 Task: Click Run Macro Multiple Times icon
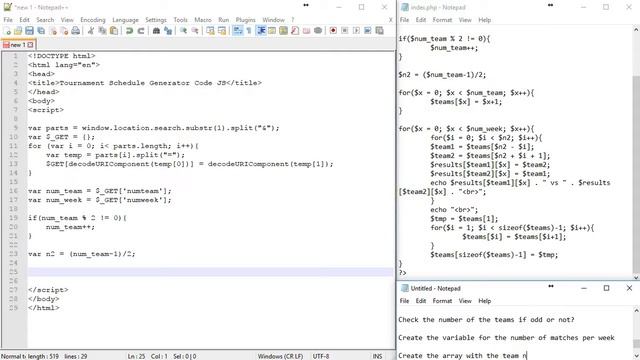coord(368,31)
